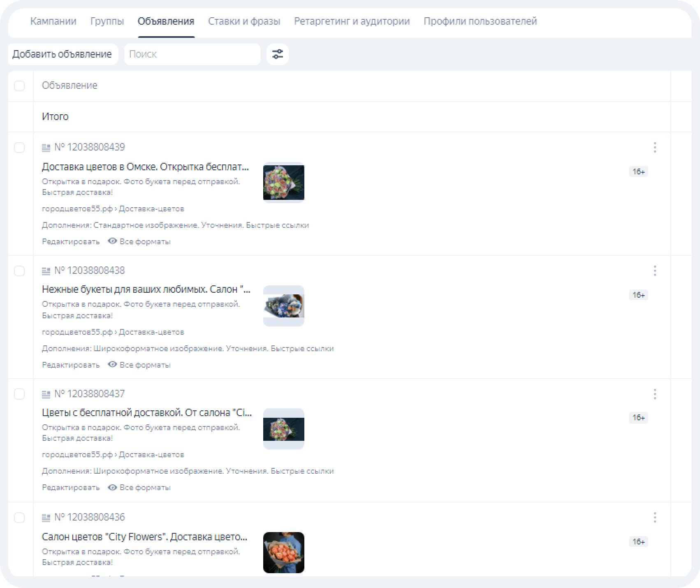Check the box for ad № 12038808437
Image resolution: width=700 pixels, height=588 pixels.
pos(19,394)
